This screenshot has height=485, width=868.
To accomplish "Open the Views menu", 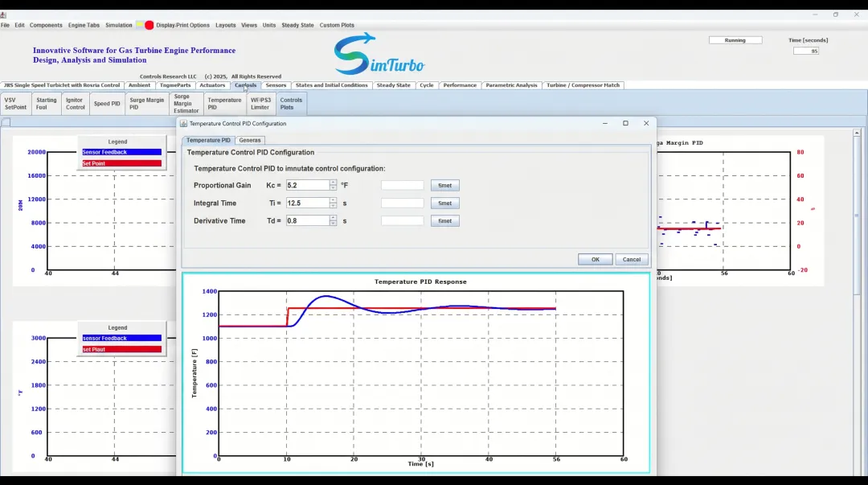I will (x=249, y=25).
